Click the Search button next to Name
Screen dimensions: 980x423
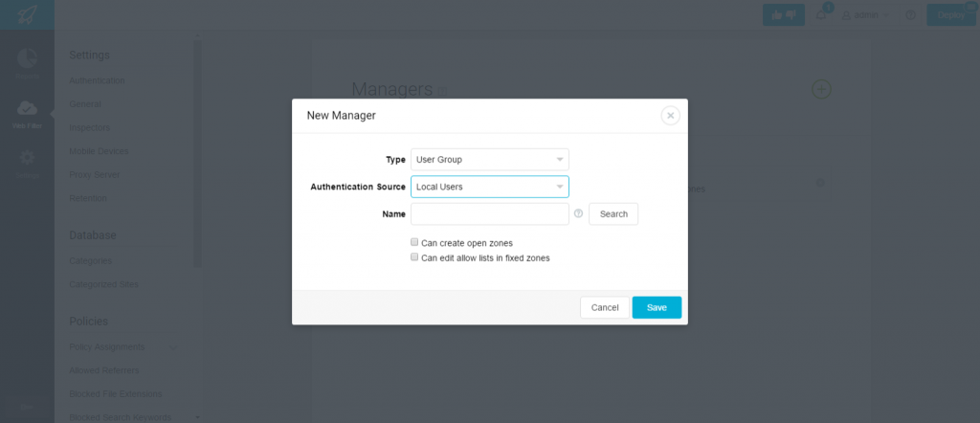[613, 213]
